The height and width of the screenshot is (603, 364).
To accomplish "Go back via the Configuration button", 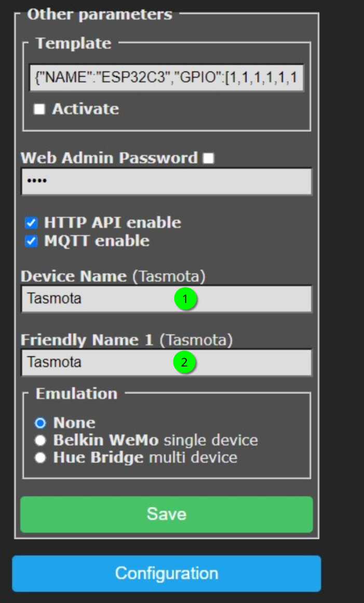I will 166,573.
